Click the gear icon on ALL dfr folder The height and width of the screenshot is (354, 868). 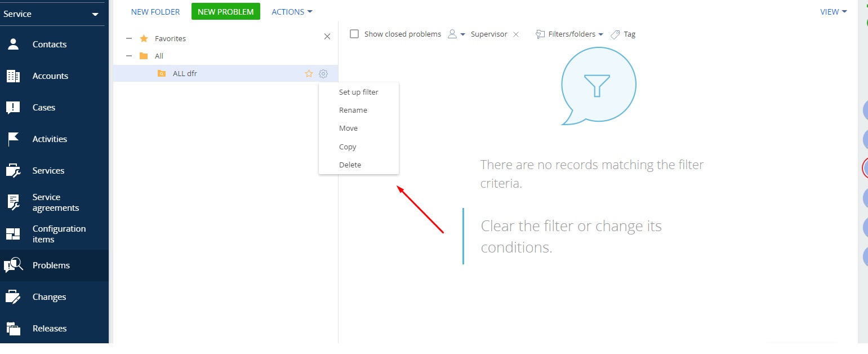click(323, 73)
